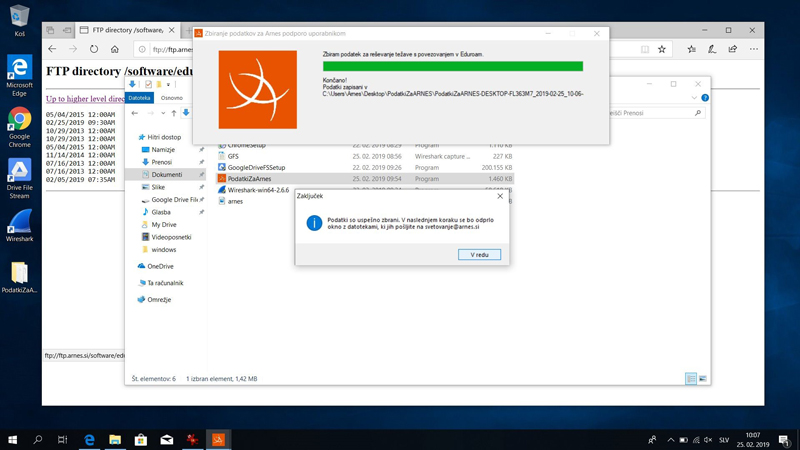This screenshot has width=800, height=450.
Task: Open Koš recycle bin on desktop
Action: (x=19, y=20)
